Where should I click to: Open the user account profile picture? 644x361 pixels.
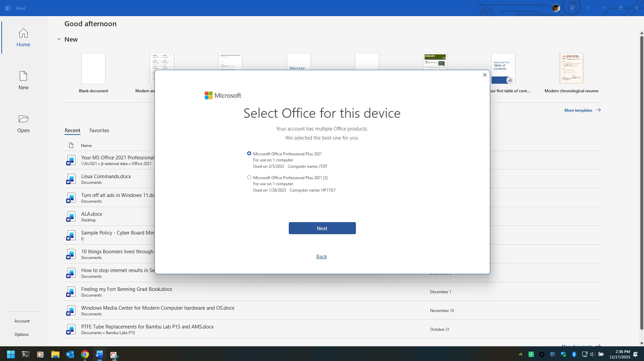pyautogui.click(x=556, y=8)
